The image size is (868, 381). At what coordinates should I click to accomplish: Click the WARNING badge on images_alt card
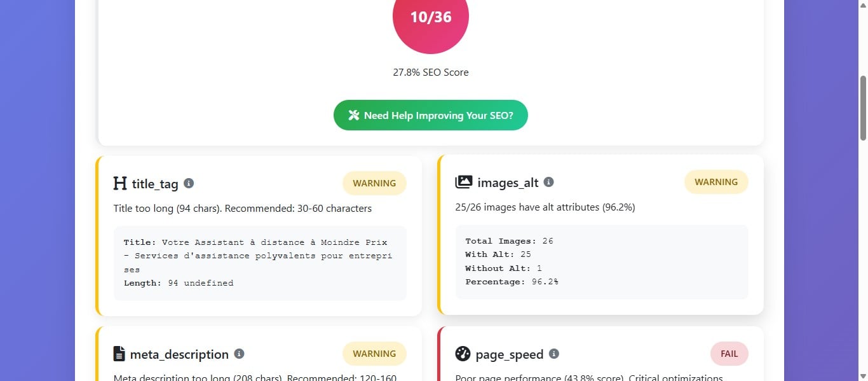coord(716,182)
